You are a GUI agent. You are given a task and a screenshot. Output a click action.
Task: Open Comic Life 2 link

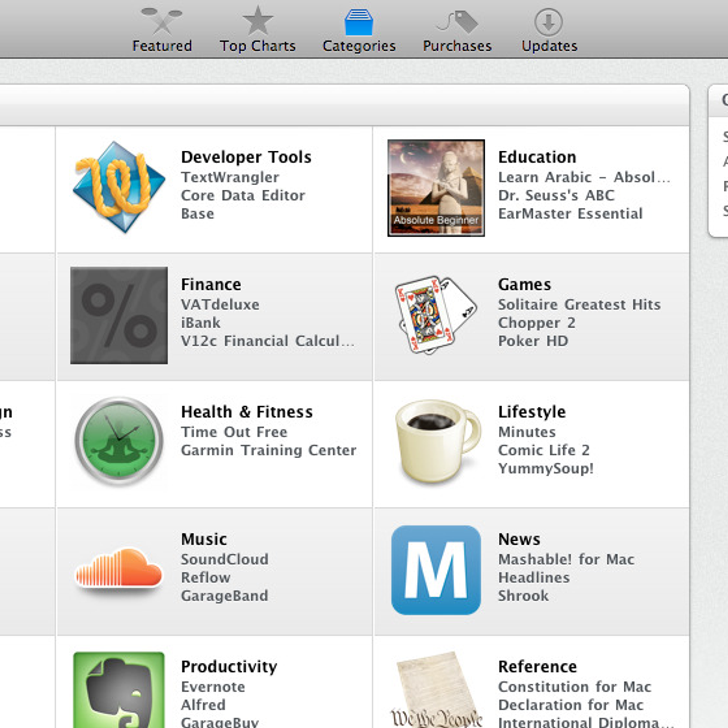point(544,450)
